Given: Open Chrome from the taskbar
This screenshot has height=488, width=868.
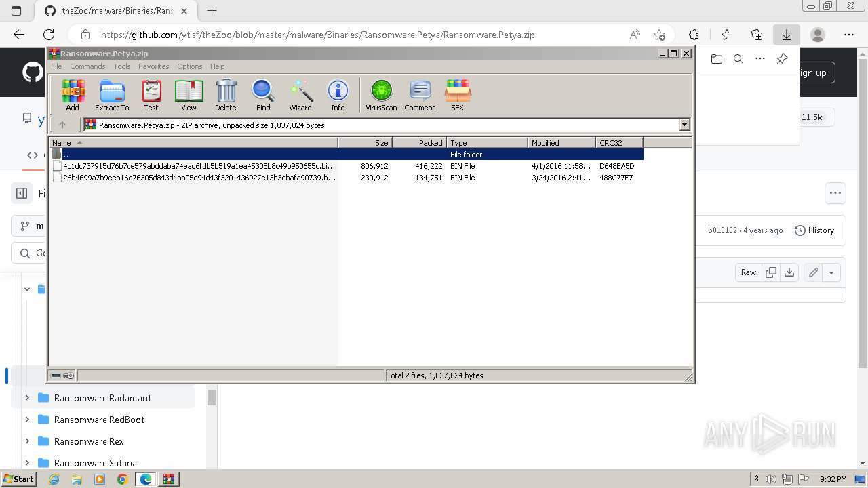Looking at the screenshot, I should tap(122, 479).
